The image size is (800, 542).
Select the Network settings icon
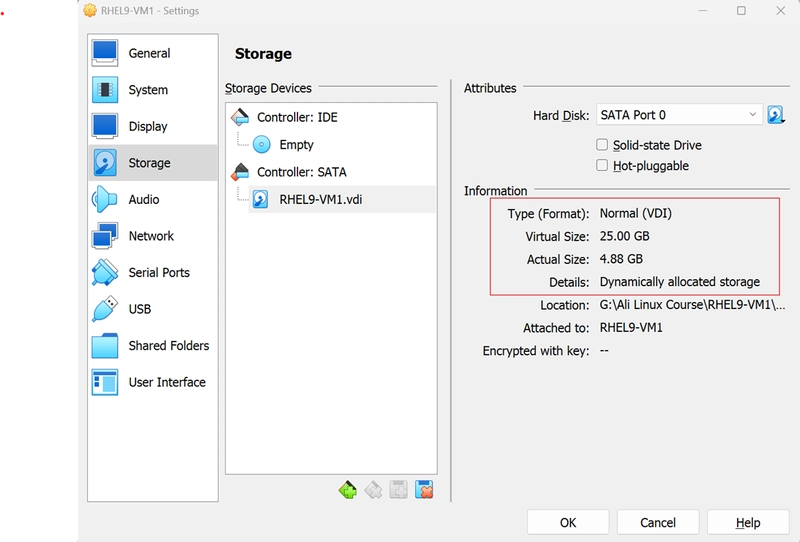[x=105, y=236]
